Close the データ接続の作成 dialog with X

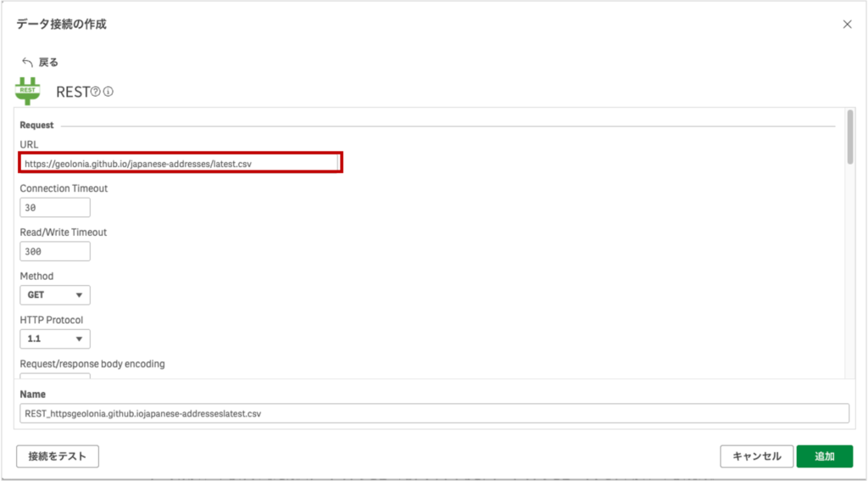[847, 25]
